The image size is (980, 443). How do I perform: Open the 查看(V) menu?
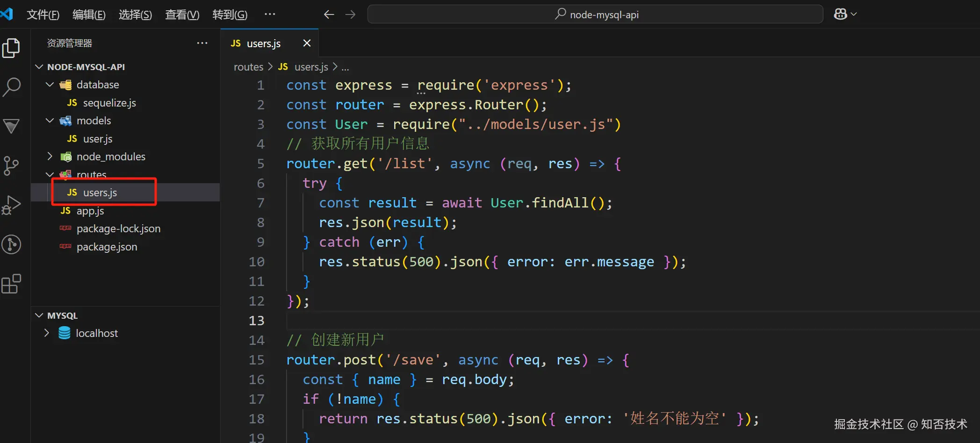pyautogui.click(x=182, y=14)
